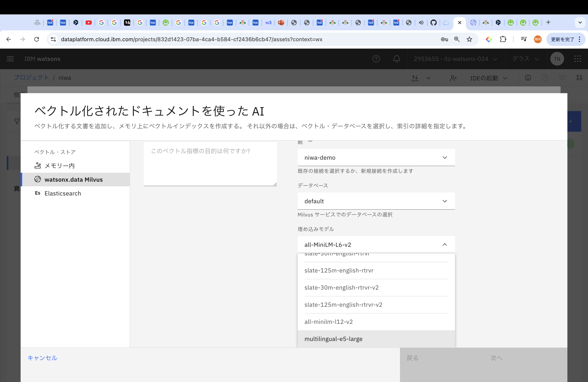Select Elasticsearch vector store
The image size is (588, 382).
[63, 194]
